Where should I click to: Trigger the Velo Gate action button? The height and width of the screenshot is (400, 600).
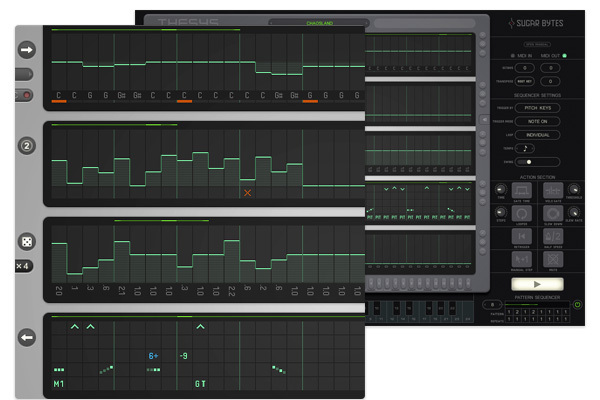point(553,190)
